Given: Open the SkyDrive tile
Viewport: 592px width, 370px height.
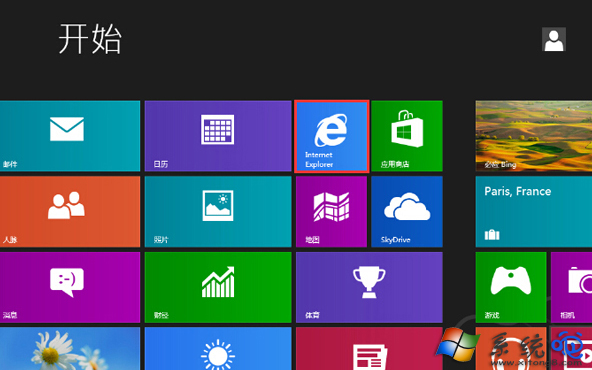Looking at the screenshot, I should [407, 212].
